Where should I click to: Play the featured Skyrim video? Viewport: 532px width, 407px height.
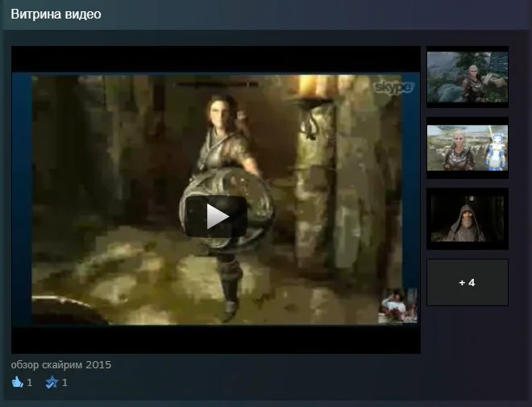coord(216,216)
